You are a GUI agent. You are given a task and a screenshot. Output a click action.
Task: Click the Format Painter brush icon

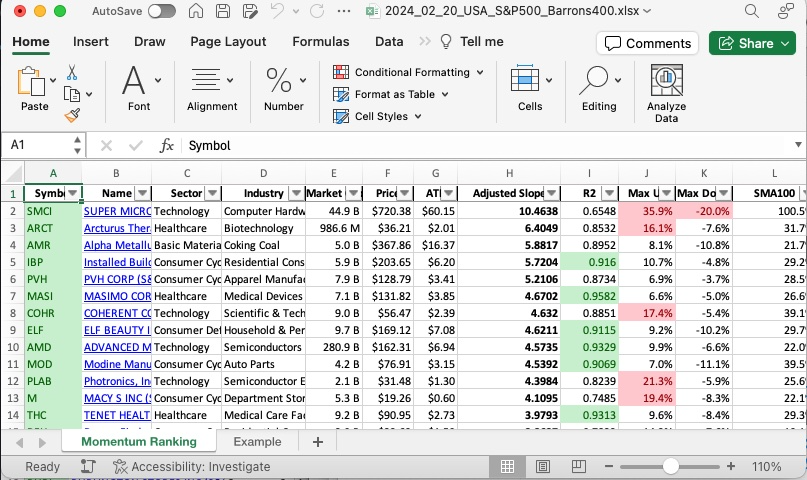[x=73, y=115]
